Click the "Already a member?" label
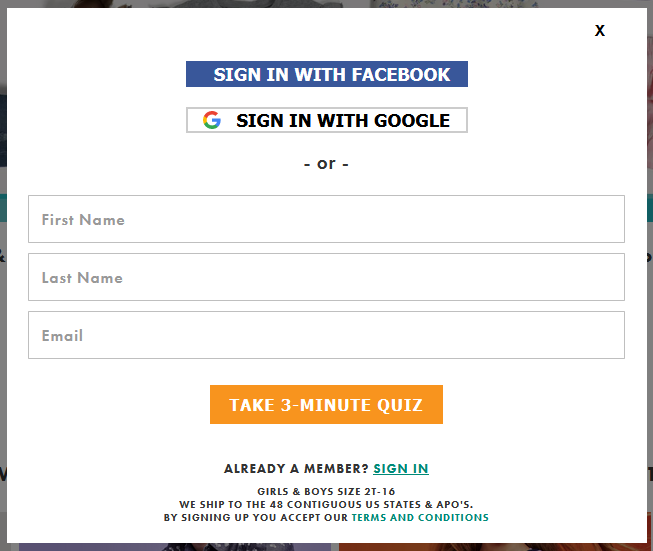The height and width of the screenshot is (551, 653). tap(296, 469)
